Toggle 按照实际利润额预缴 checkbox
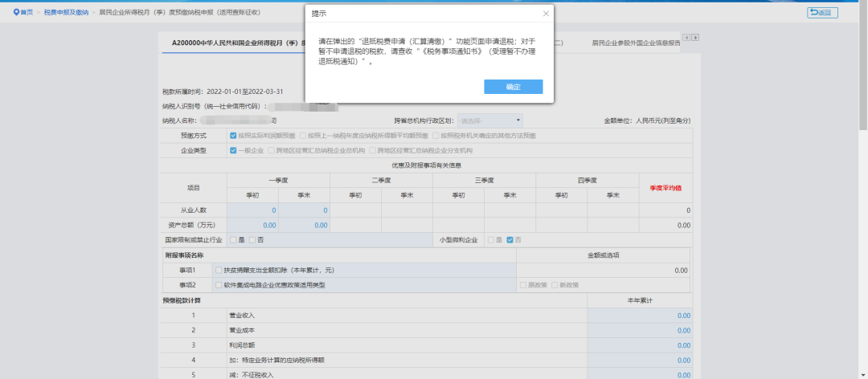868x379 pixels. pyautogui.click(x=233, y=136)
